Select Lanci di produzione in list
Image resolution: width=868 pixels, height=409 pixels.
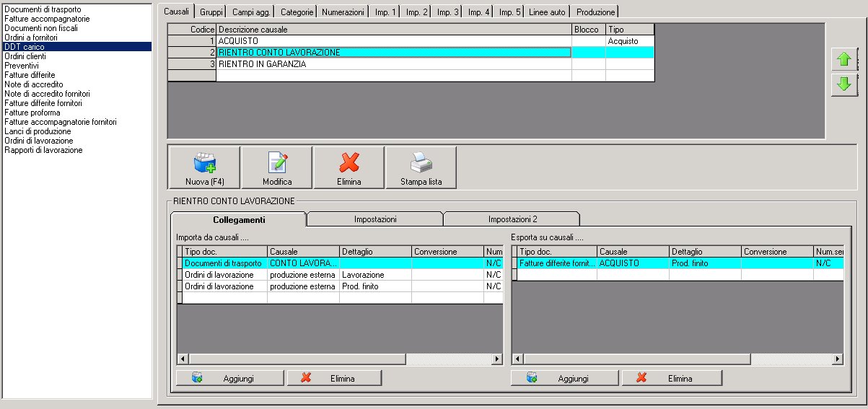click(x=76, y=131)
